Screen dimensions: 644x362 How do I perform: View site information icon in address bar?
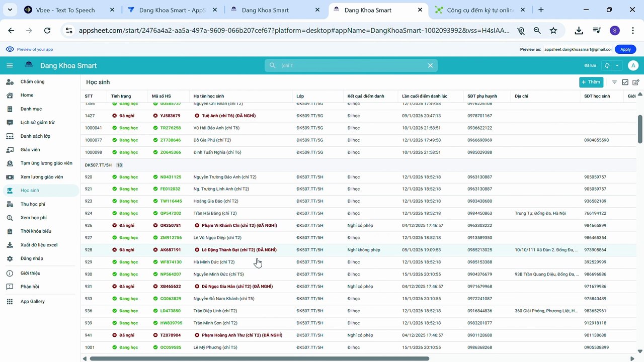click(69, 31)
